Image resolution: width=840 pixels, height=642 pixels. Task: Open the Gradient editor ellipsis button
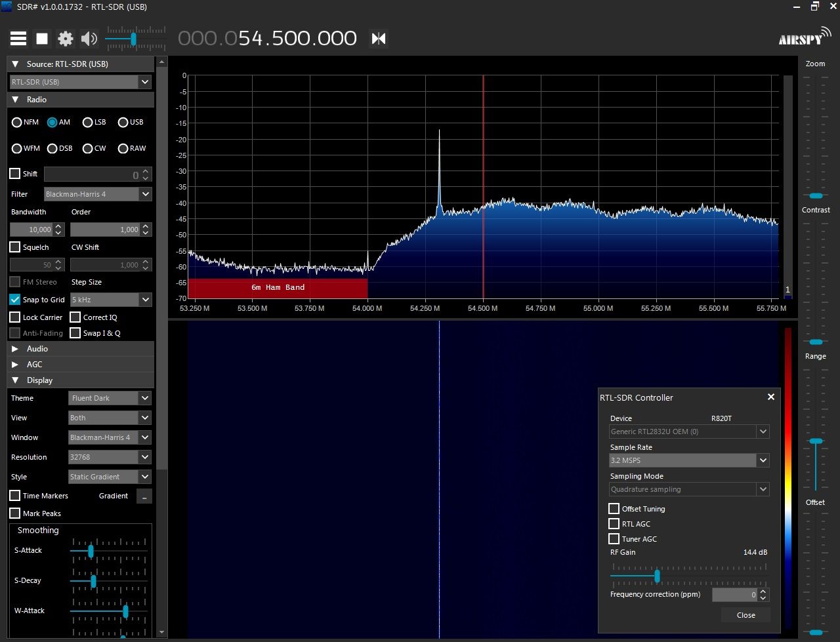pos(144,496)
